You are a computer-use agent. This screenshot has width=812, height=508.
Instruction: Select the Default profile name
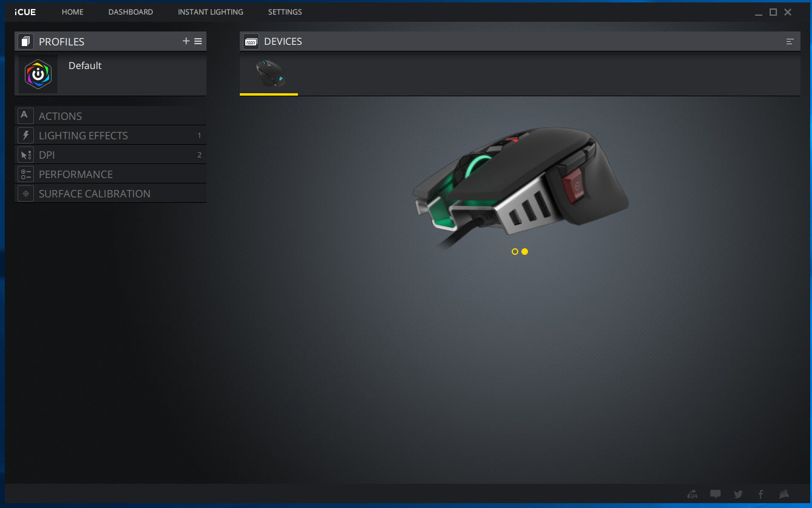85,65
